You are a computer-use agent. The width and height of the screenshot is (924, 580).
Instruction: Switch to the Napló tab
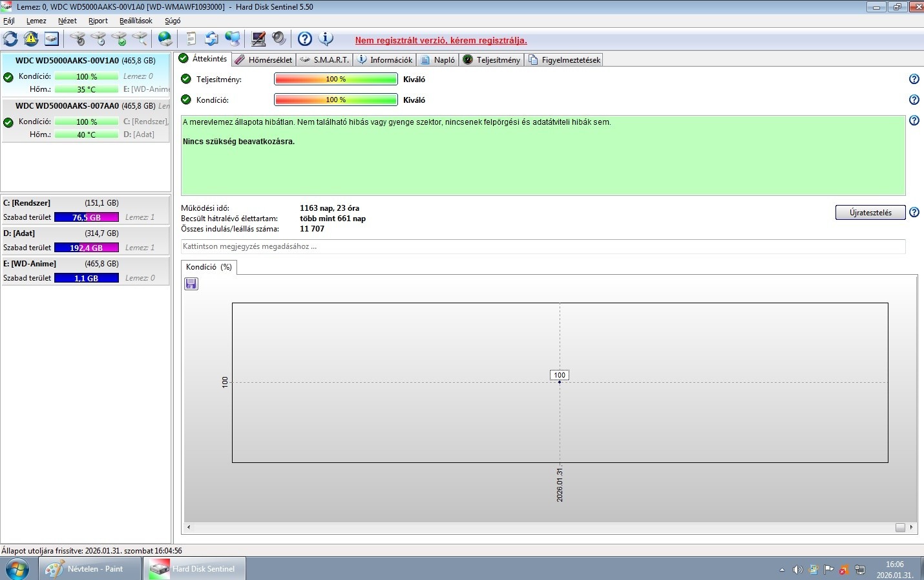(437, 59)
